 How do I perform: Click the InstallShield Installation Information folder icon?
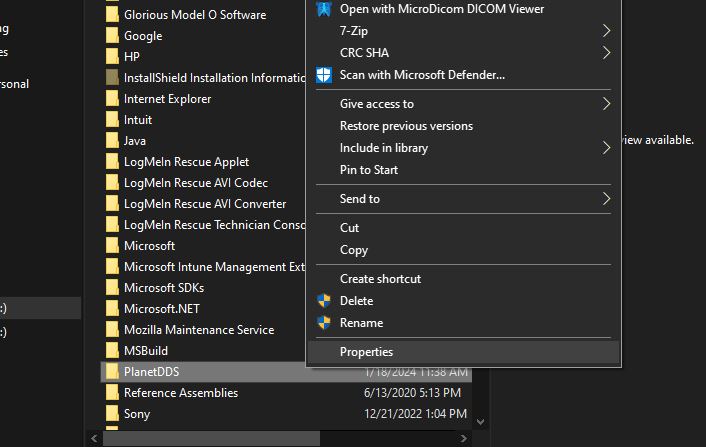point(112,78)
